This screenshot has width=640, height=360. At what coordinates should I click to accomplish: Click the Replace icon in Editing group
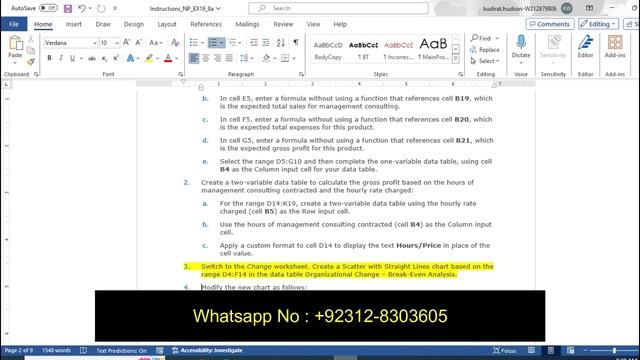pos(473,50)
